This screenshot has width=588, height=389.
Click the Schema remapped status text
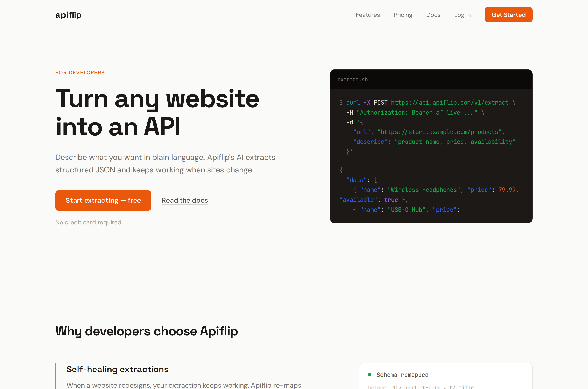(403, 375)
